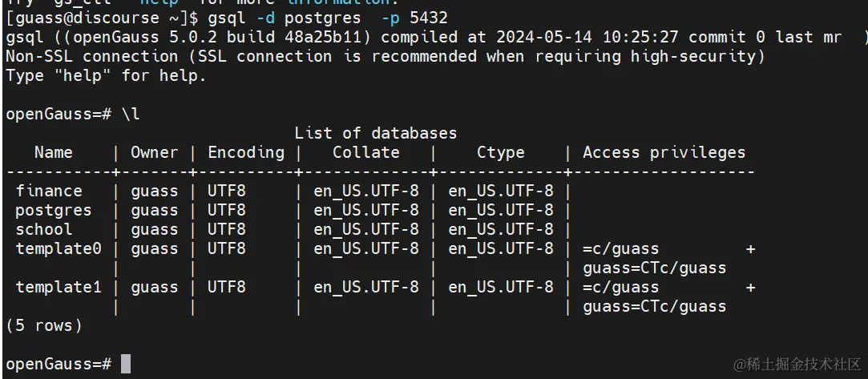Click the Non-SSL connection warning line

pos(385,56)
